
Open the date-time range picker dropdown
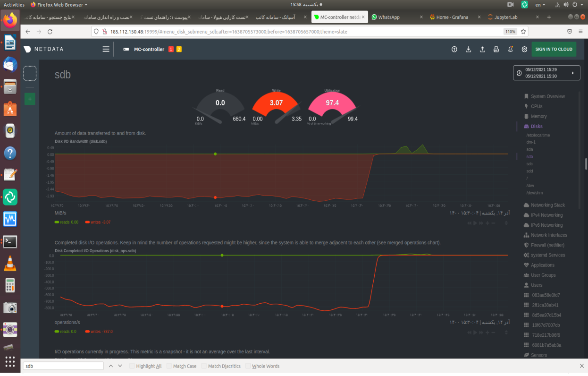point(546,73)
